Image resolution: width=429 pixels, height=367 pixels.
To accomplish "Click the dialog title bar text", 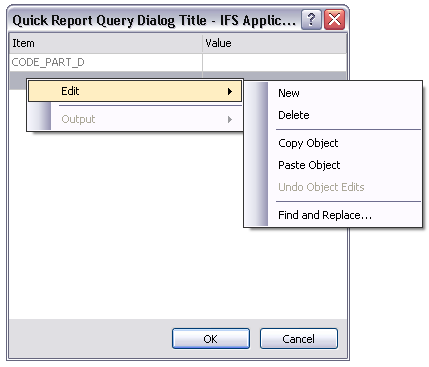I will (x=154, y=20).
